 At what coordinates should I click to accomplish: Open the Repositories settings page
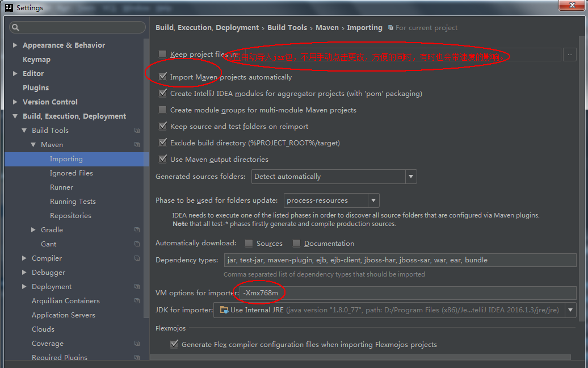[70, 216]
